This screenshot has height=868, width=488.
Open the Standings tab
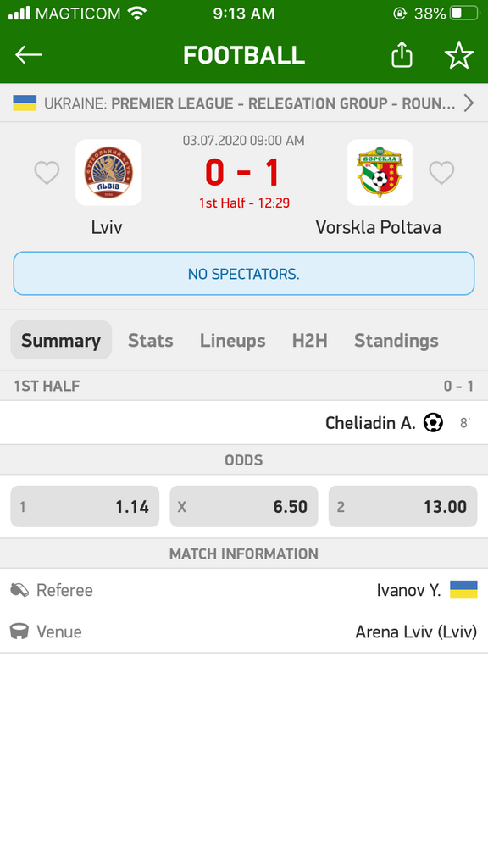pos(396,341)
